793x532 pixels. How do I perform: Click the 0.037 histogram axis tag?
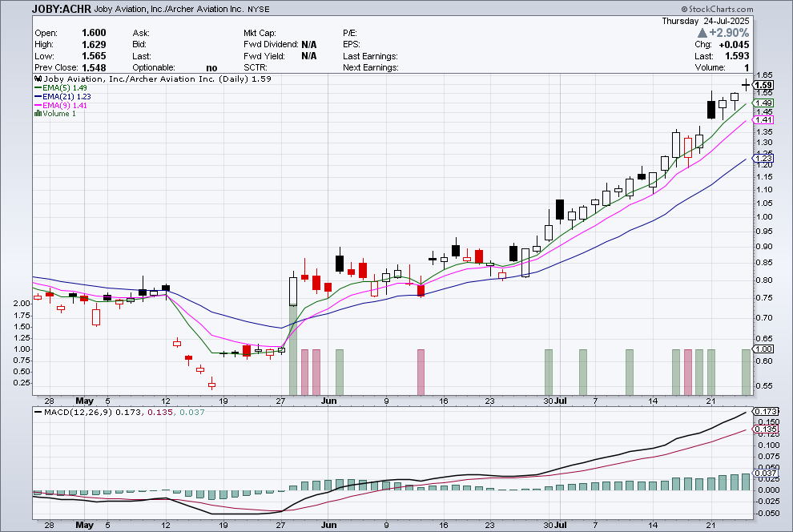[x=767, y=474]
